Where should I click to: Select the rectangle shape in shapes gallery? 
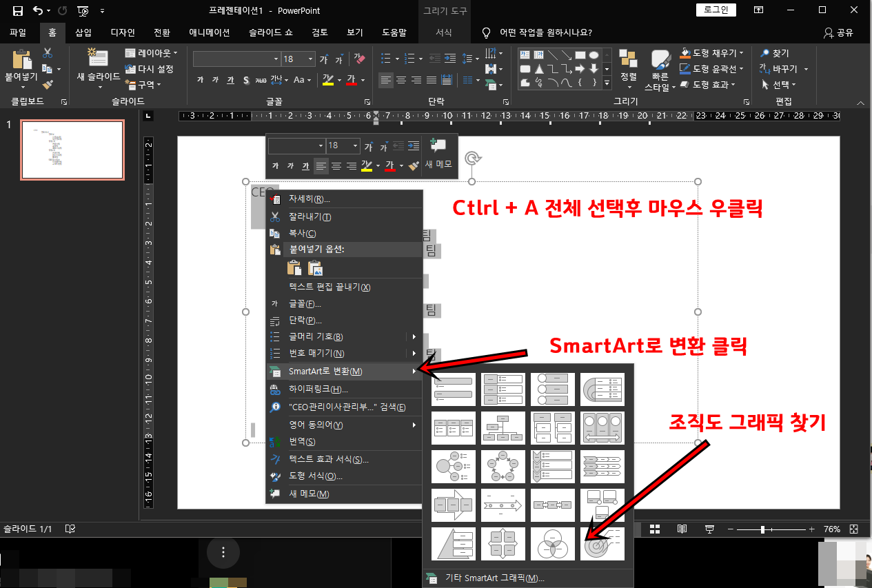coord(580,54)
